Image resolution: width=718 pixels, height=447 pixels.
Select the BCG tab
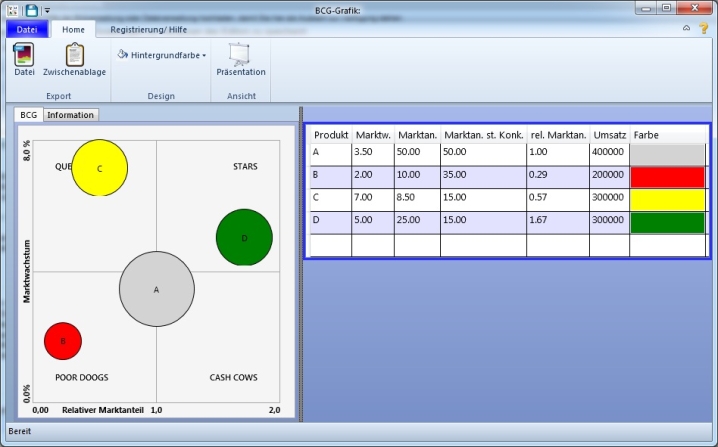[29, 115]
